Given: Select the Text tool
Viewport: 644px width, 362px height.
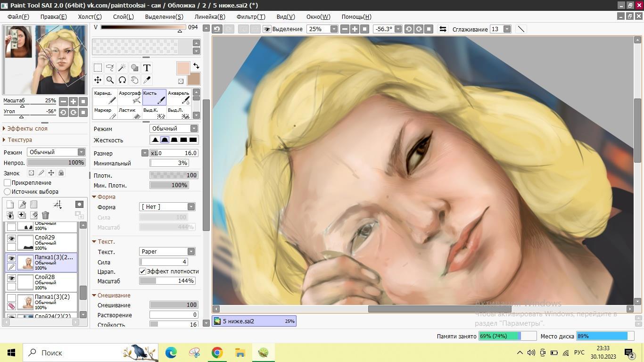Looking at the screenshot, I should 147,67.
